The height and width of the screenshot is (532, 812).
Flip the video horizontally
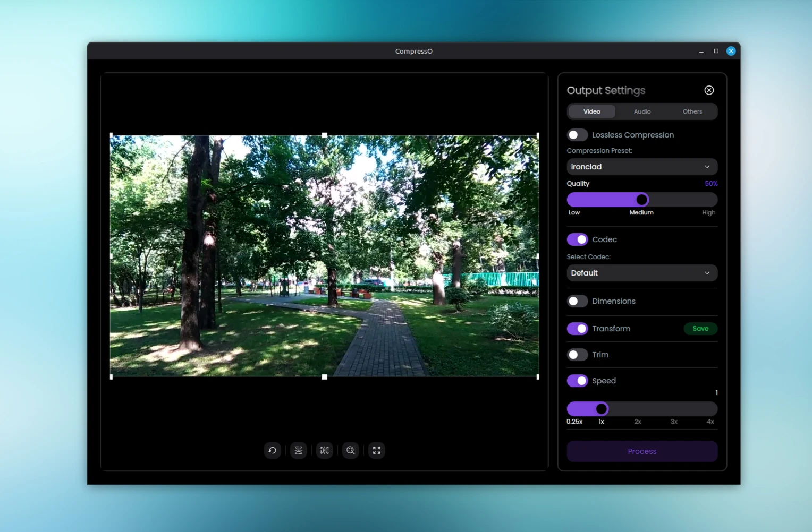point(324,450)
